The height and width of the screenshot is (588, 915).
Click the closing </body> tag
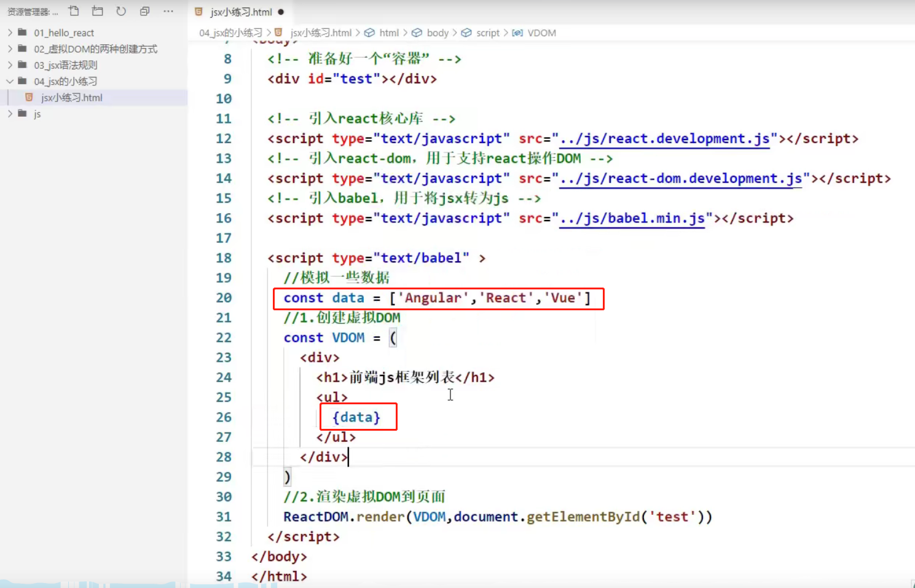pyautogui.click(x=279, y=557)
